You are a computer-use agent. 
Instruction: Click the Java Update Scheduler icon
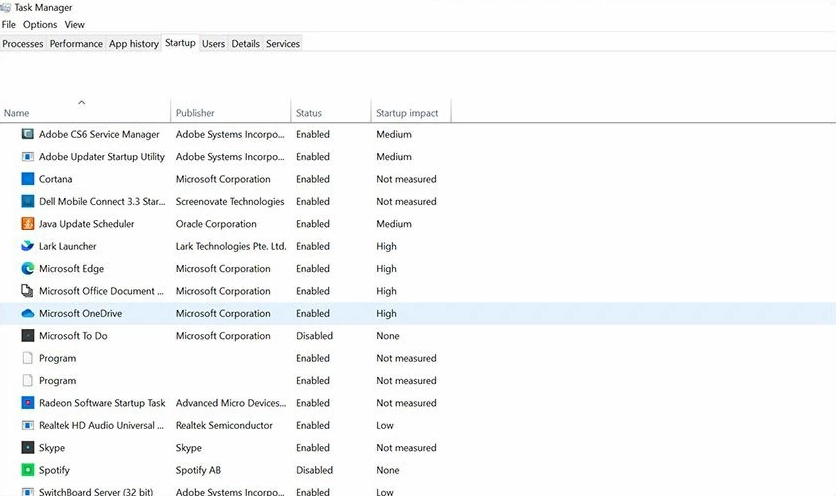tap(28, 224)
